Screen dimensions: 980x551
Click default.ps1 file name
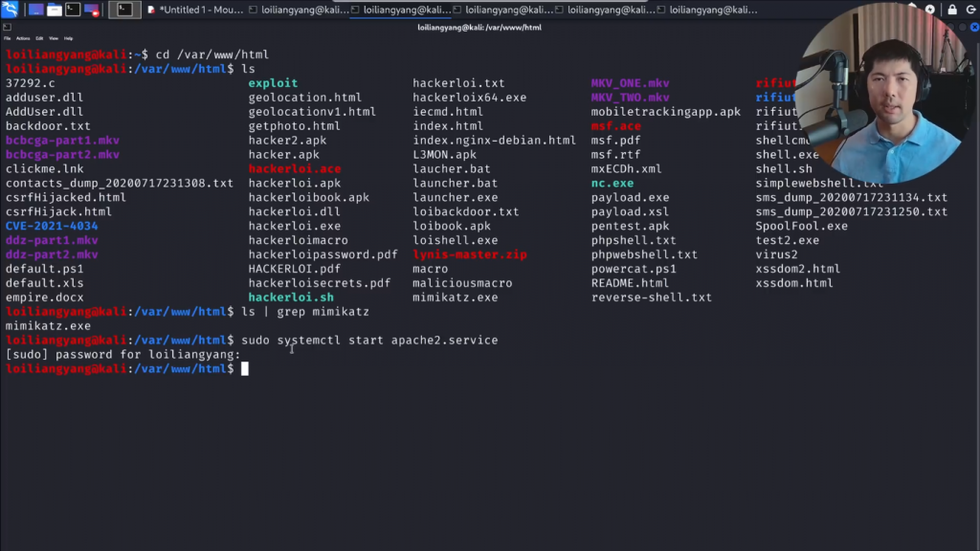[x=44, y=269]
